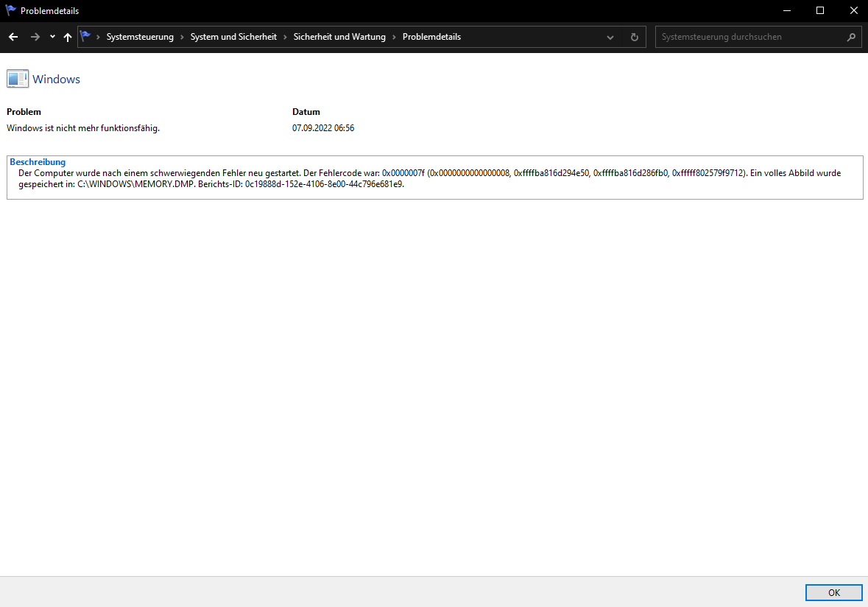Minimize the Problemdetails window
The image size is (868, 607).
click(x=786, y=10)
